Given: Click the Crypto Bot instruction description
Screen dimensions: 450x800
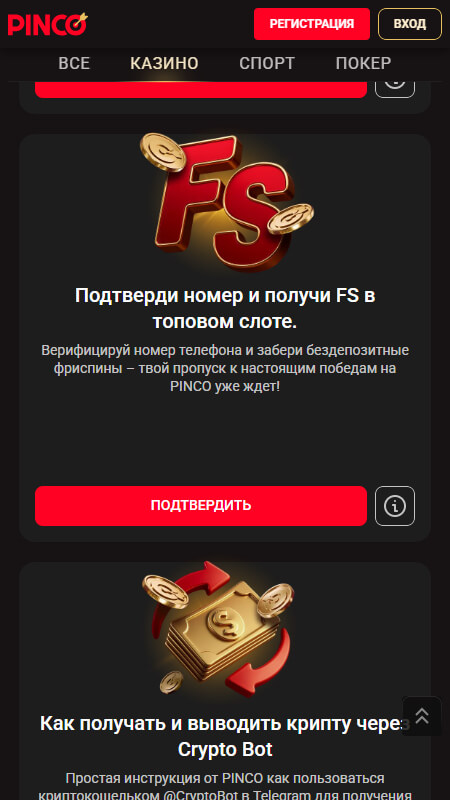Looking at the screenshot, I should 225,786.
